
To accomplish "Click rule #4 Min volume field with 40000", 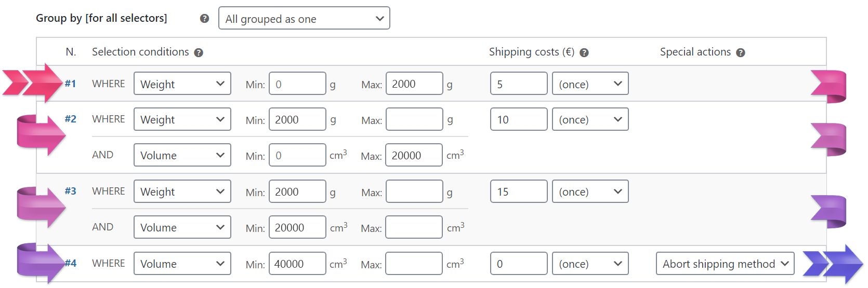I will coord(297,264).
